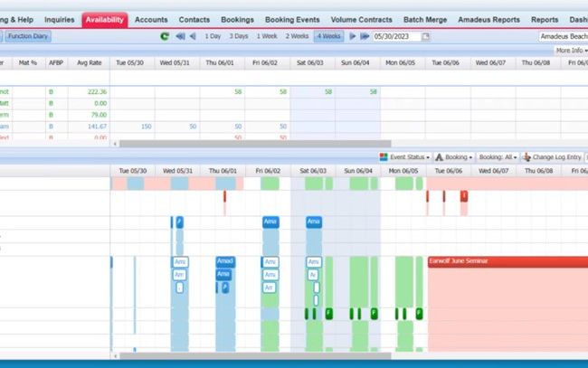Select the green P marker on Sat 06/03
Screen dimensions: 588x368
tap(329, 314)
